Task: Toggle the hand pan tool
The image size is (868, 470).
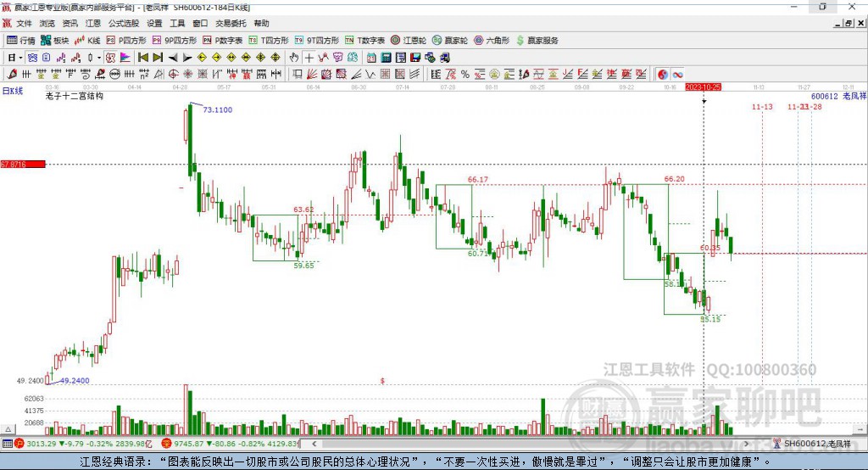Action: pyautogui.click(x=294, y=58)
